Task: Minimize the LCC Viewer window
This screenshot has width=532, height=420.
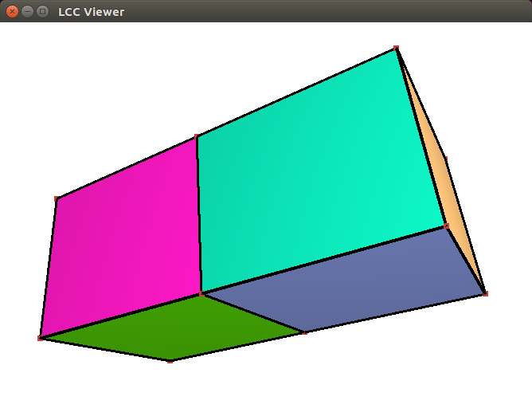Action: [27, 11]
